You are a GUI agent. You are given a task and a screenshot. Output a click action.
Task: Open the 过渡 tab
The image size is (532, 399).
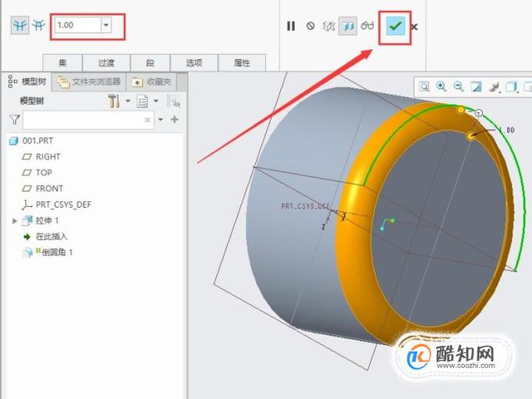tap(107, 62)
